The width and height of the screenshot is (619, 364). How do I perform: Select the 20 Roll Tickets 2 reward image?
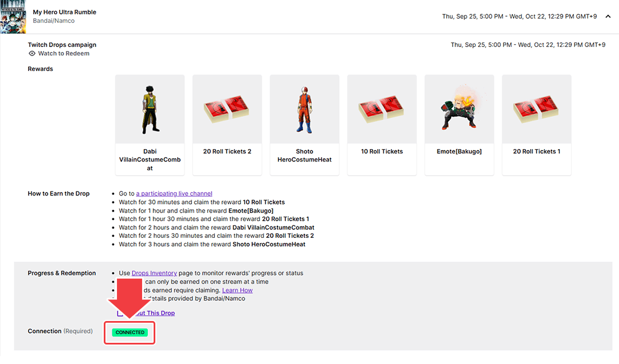(x=227, y=109)
